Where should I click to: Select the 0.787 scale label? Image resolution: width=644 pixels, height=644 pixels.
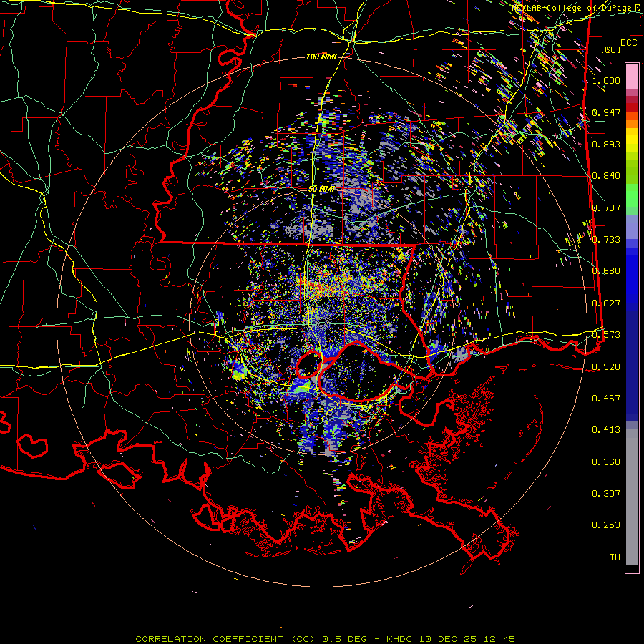pyautogui.click(x=606, y=208)
